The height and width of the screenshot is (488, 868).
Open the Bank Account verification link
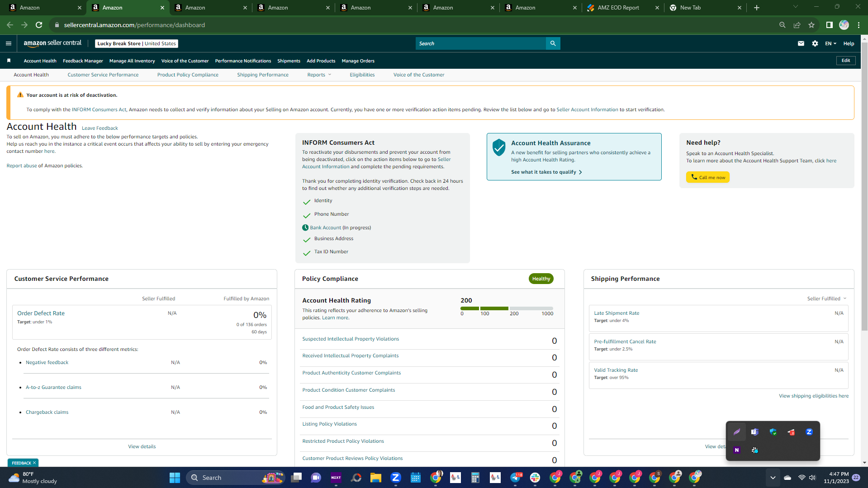tap(325, 227)
